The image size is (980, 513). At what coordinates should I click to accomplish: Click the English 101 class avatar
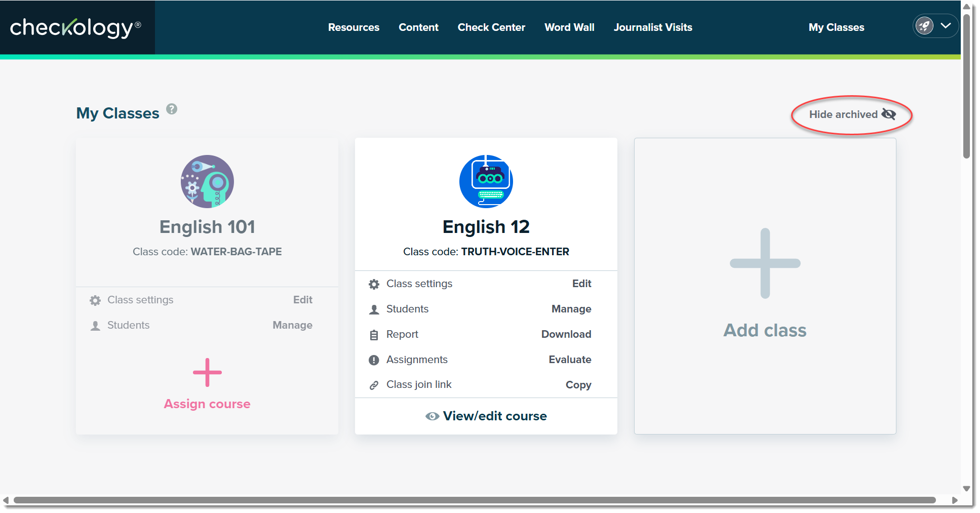207,181
